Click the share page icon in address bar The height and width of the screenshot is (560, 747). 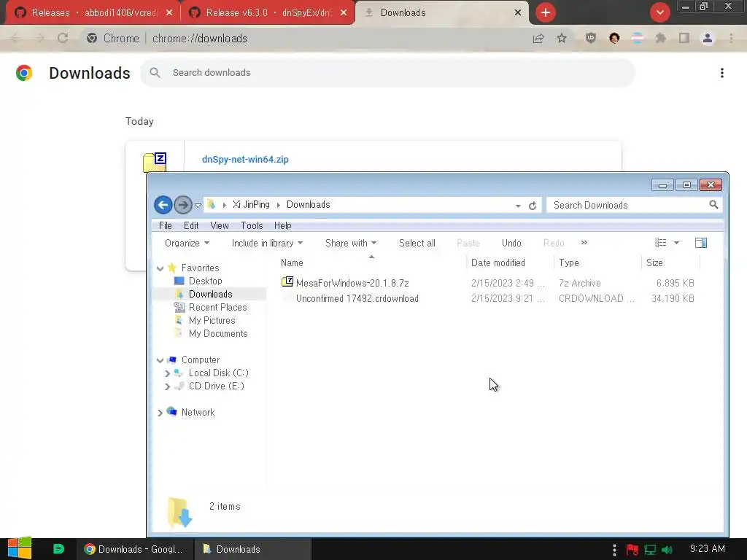(x=538, y=39)
